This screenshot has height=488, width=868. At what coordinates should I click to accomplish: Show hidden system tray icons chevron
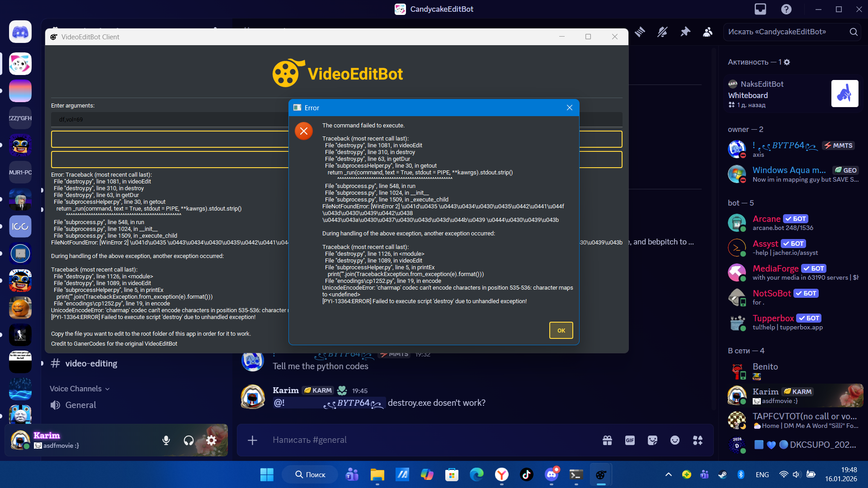pyautogui.click(x=668, y=474)
